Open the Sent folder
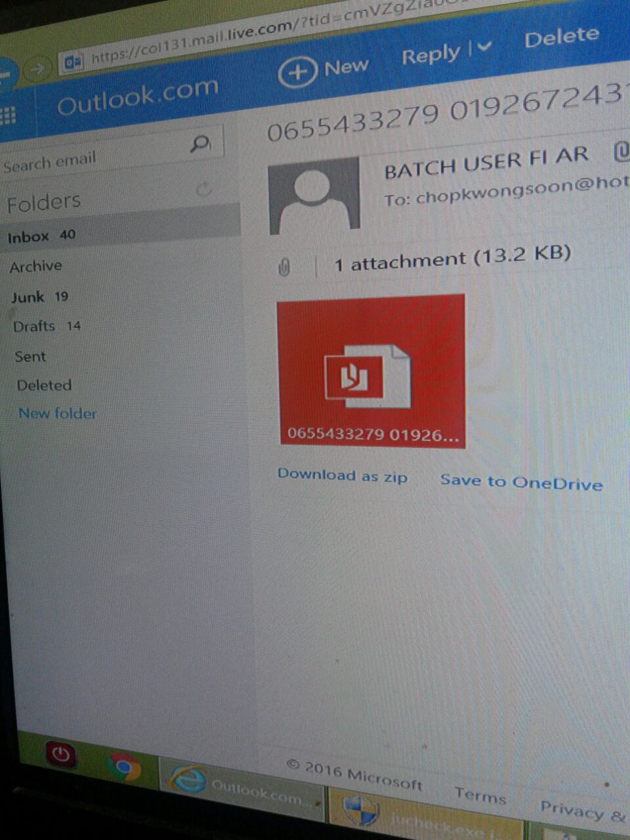The image size is (630, 840). [30, 356]
